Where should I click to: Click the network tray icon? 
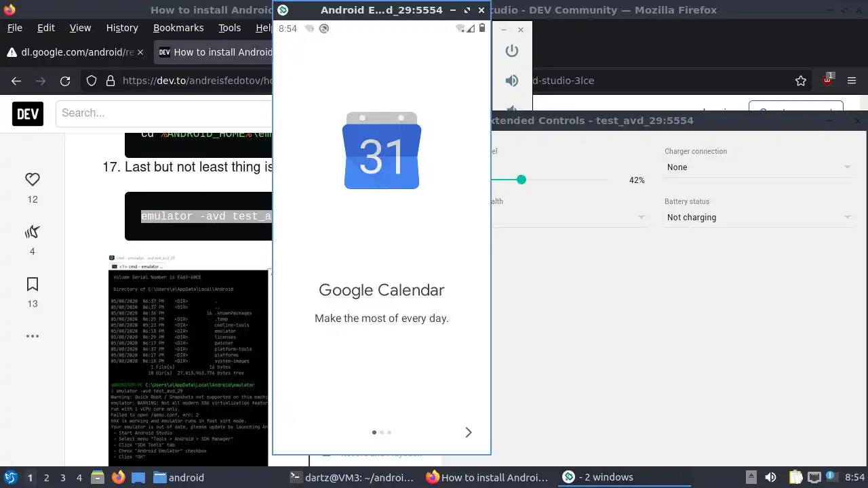pos(814,477)
